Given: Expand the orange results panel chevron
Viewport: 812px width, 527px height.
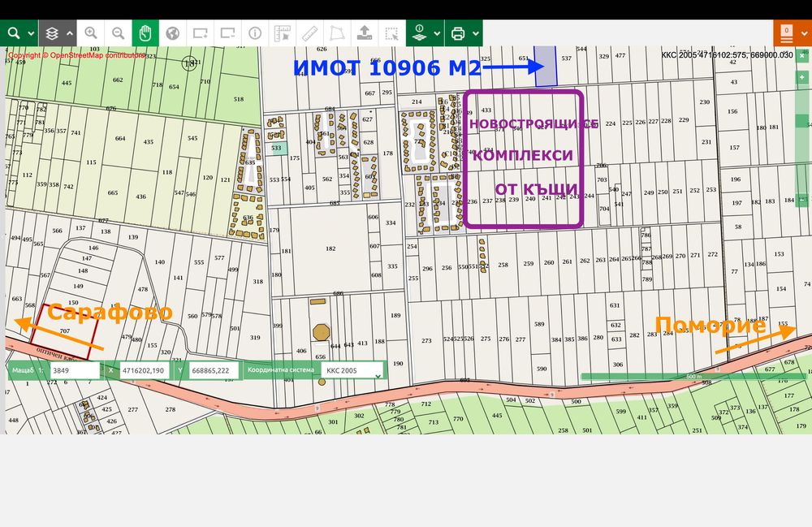Looking at the screenshot, I should tap(805, 33).
